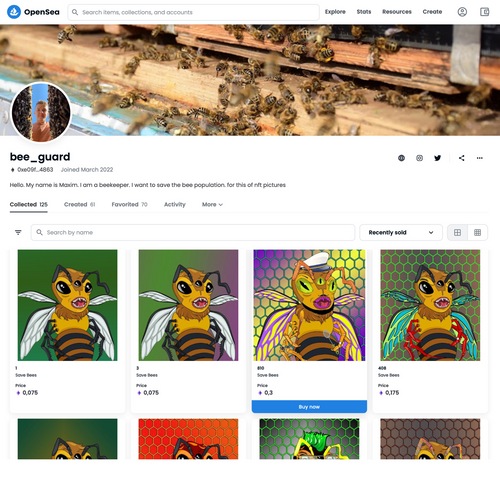
Task: Click Buy now on bee 810
Action: pyautogui.click(x=309, y=407)
